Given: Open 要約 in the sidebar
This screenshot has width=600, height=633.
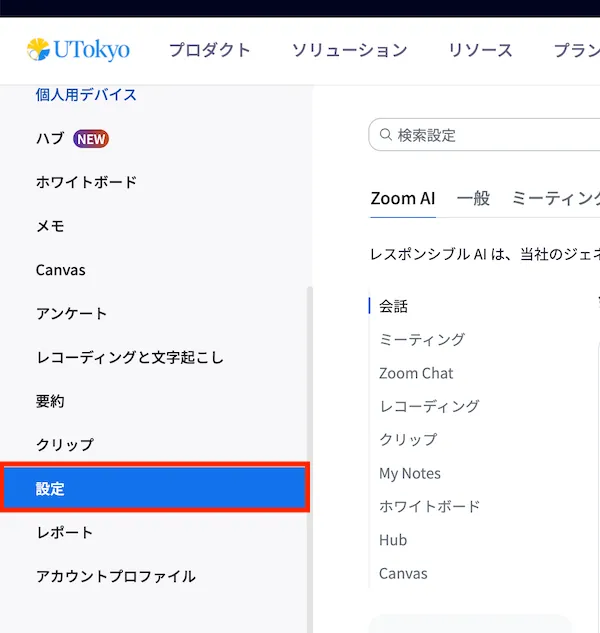Looking at the screenshot, I should (50, 401).
